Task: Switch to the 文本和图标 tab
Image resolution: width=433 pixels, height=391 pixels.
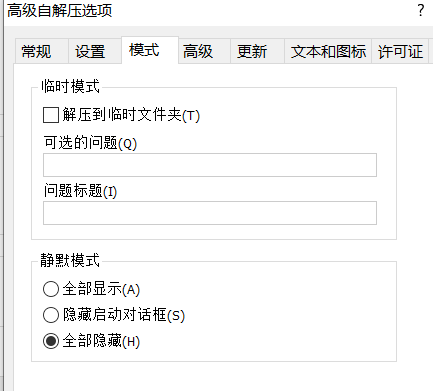Action: 328,51
